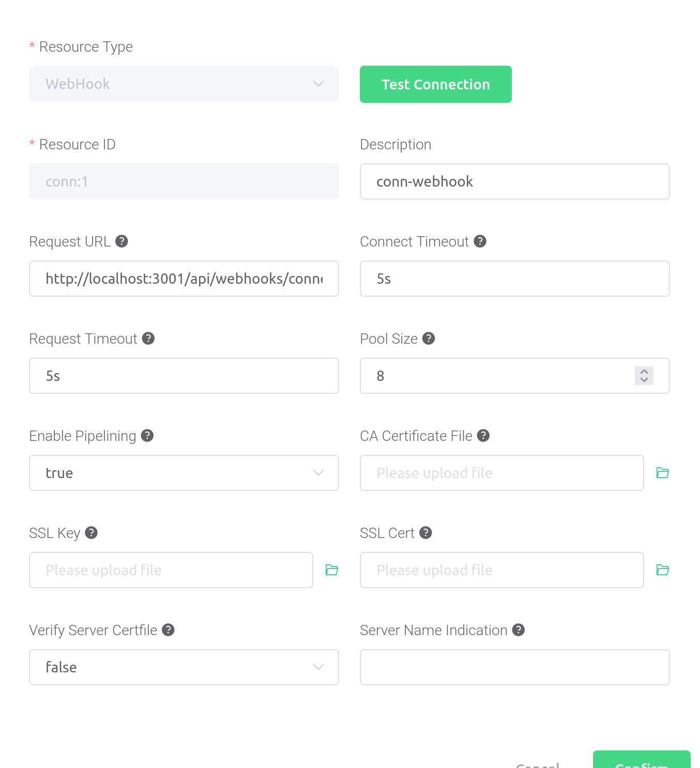Click the Test Connection button
The image size is (700, 768).
[435, 84]
